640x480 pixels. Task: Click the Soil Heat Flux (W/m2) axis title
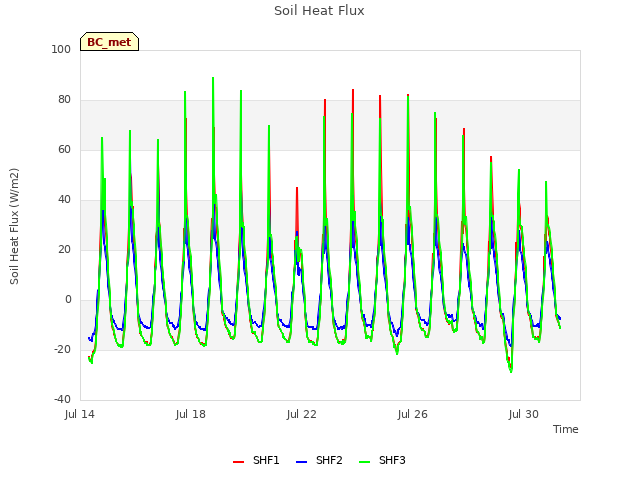pos(14,226)
